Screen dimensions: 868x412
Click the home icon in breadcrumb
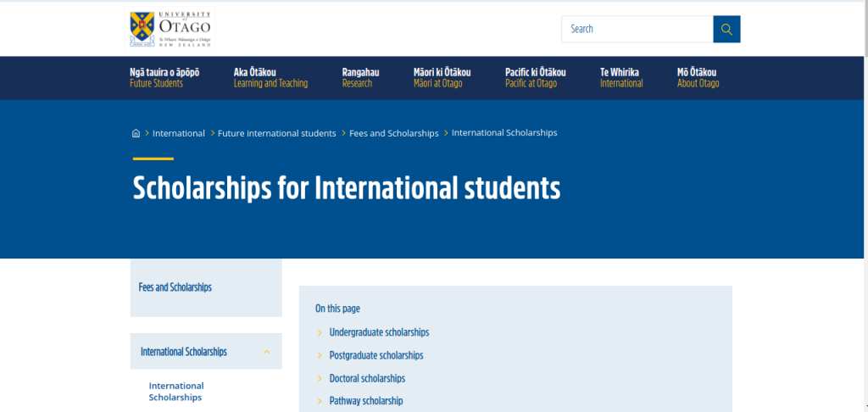(136, 133)
